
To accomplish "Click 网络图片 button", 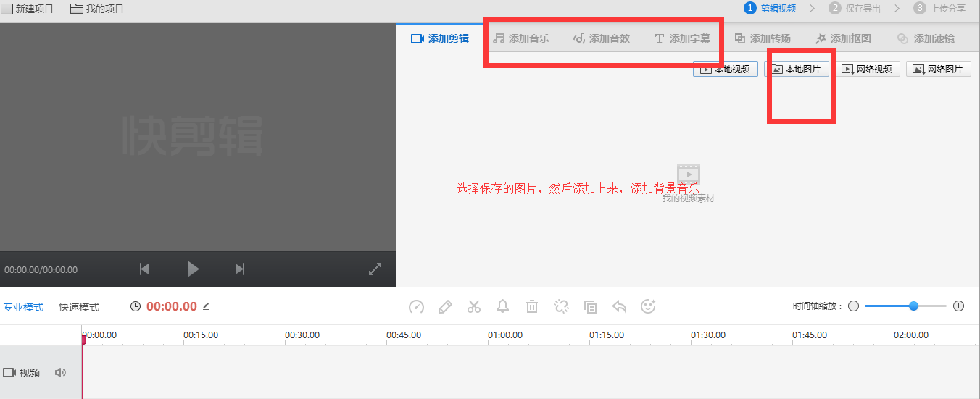I will tap(939, 69).
